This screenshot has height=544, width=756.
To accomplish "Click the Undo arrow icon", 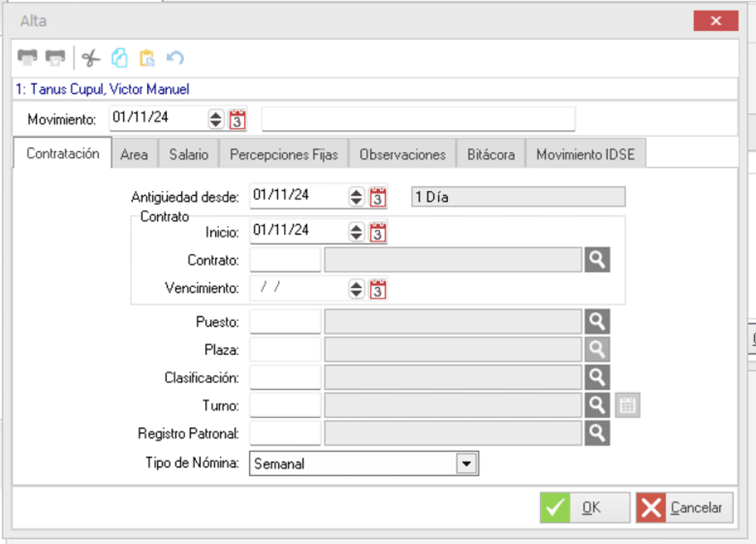I will click(x=176, y=57).
